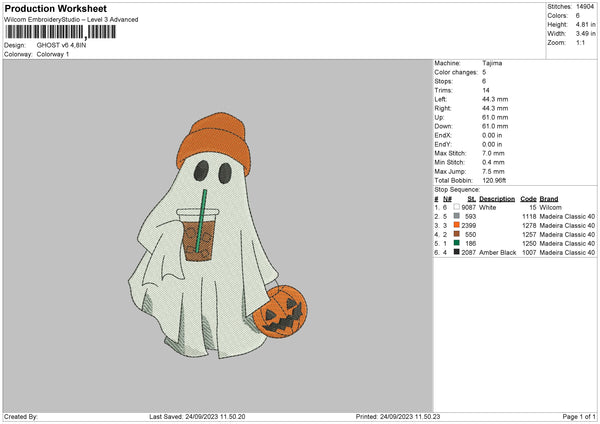Click the Height value 4.81 in
The image size is (600, 424).
585,24
